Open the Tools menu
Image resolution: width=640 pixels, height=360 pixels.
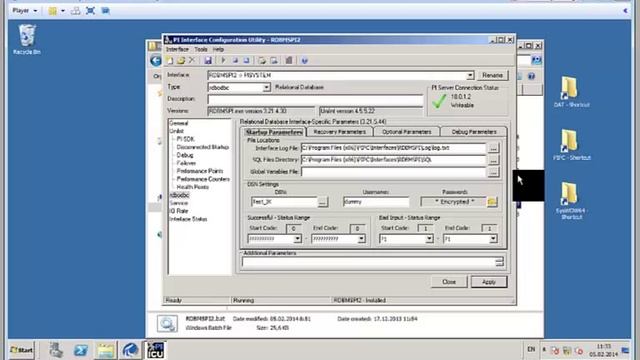click(200, 49)
